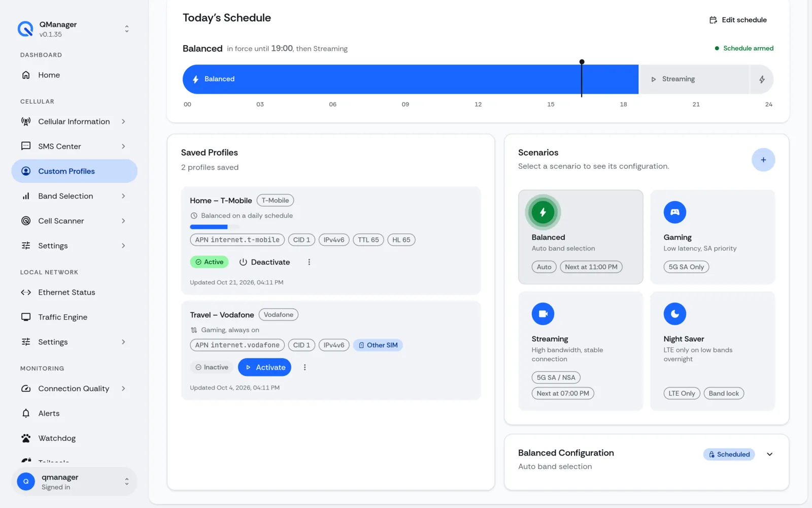The image size is (812, 508).
Task: Go to Home in the sidebar
Action: pos(74,75)
